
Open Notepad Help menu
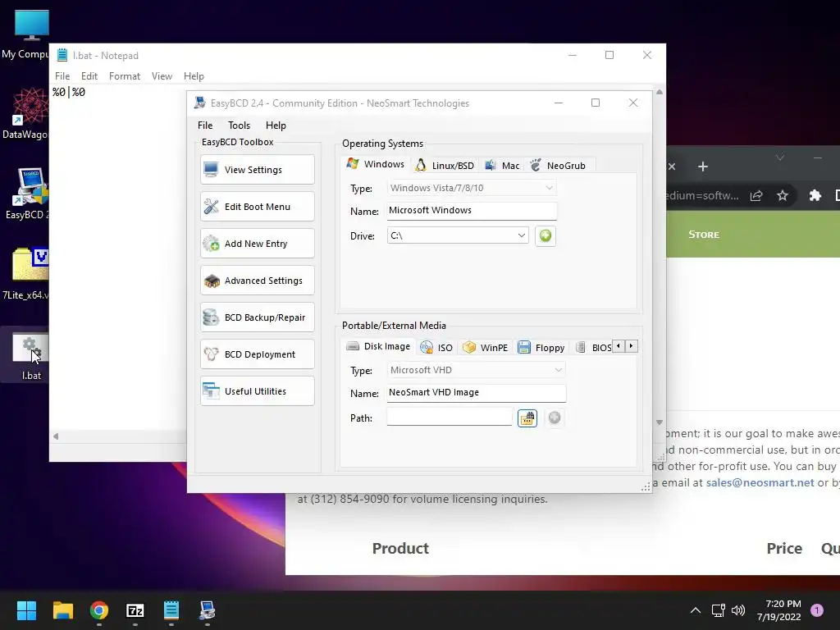pos(194,76)
